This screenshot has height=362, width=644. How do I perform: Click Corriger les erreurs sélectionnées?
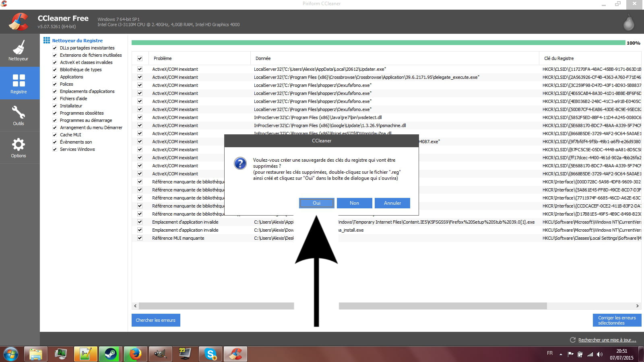(x=617, y=320)
